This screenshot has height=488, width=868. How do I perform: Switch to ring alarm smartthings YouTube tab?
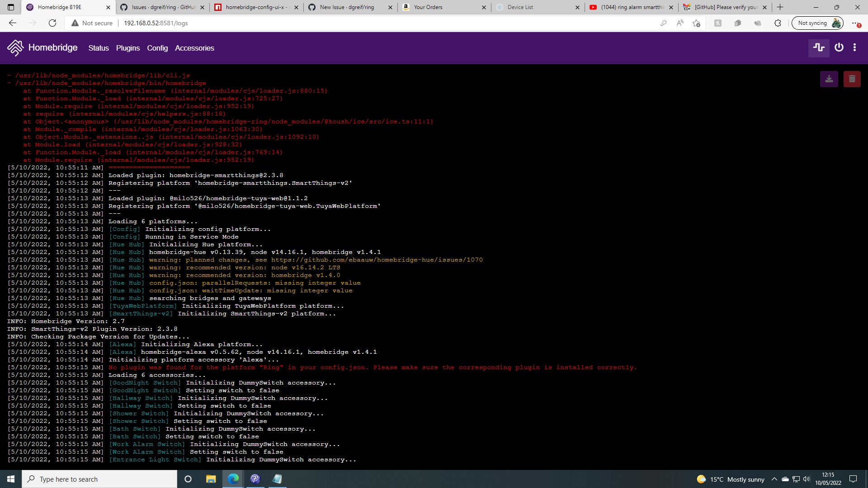pos(632,7)
